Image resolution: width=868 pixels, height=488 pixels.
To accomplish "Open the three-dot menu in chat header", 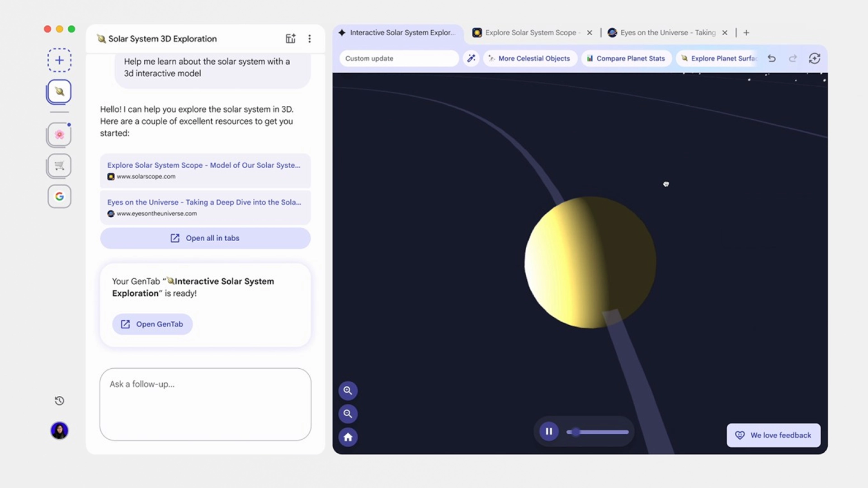I will (x=310, y=39).
